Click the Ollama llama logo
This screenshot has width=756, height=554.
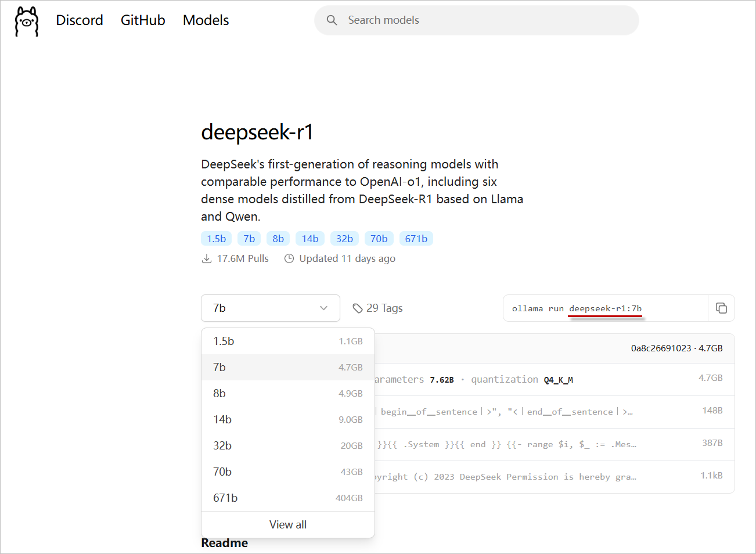26,20
